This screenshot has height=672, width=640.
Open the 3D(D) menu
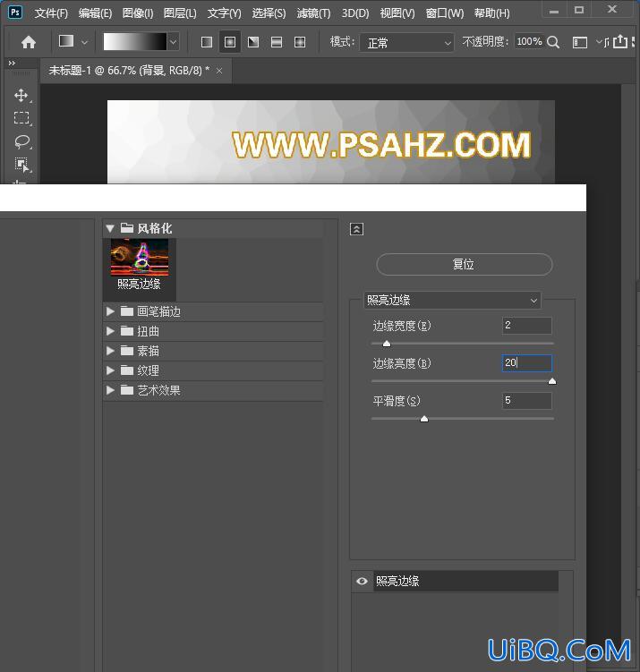pos(355,13)
